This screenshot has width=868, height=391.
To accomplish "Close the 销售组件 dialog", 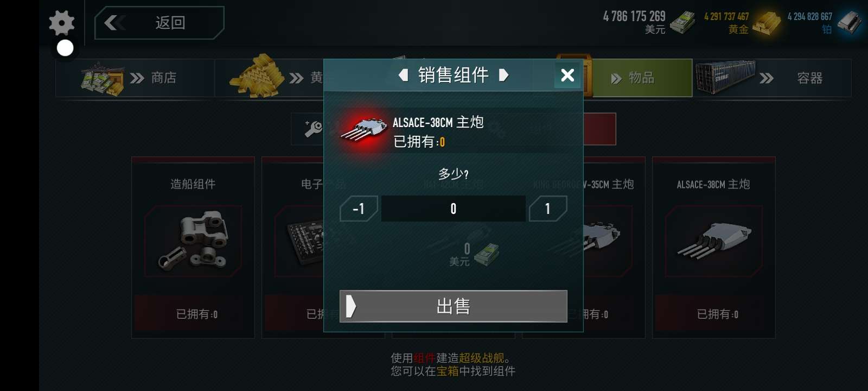I will (567, 75).
